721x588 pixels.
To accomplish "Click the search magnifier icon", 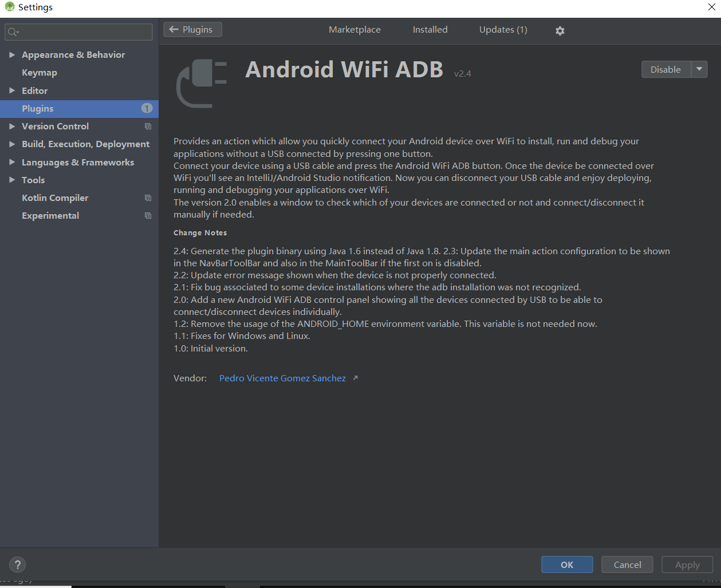I will point(13,32).
